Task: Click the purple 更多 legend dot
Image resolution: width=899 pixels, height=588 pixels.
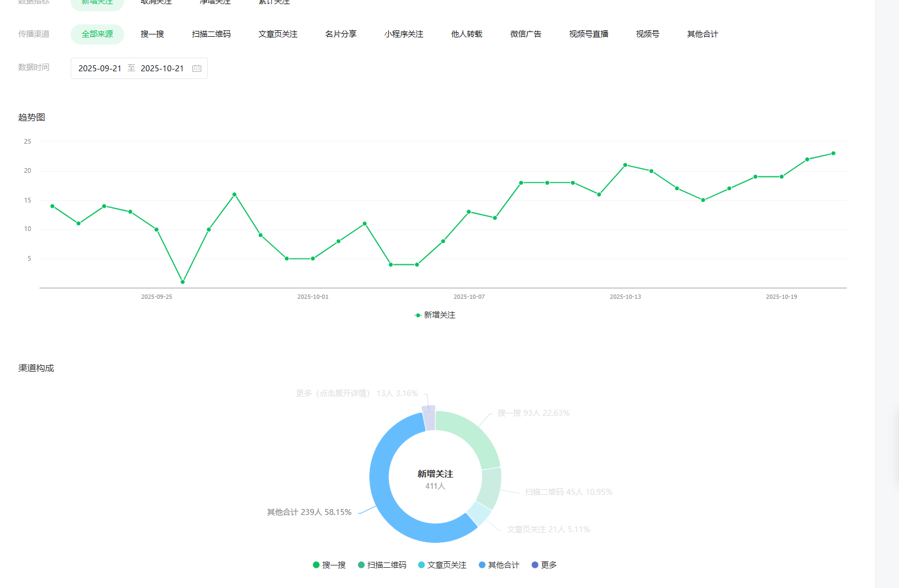Action: point(535,565)
